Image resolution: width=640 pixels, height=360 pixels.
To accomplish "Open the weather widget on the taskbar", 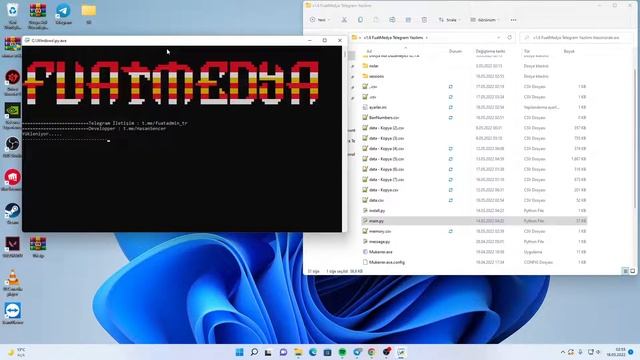I will [x=16, y=352].
